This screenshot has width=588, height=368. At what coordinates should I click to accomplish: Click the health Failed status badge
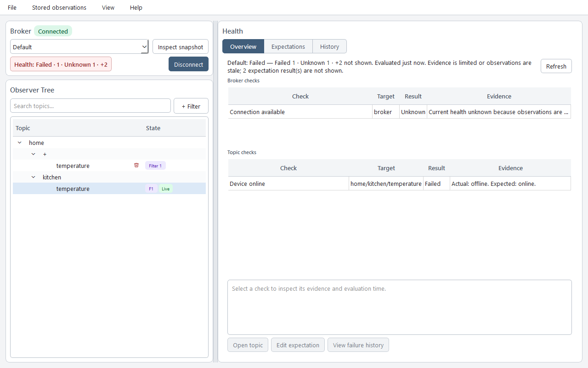pyautogui.click(x=61, y=64)
